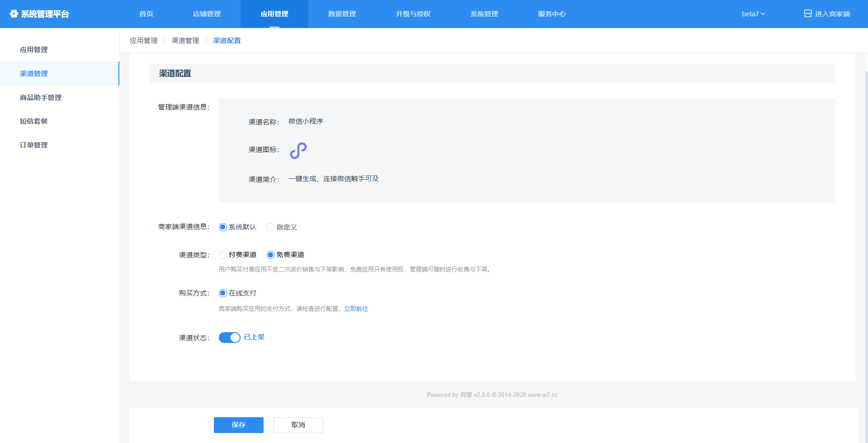This screenshot has height=443, width=868.
Task: Click the 取消 button
Action: point(298,425)
